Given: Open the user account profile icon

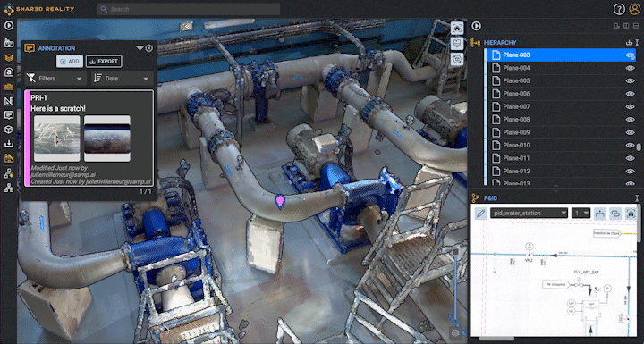Looking at the screenshot, I should click(x=634, y=9).
